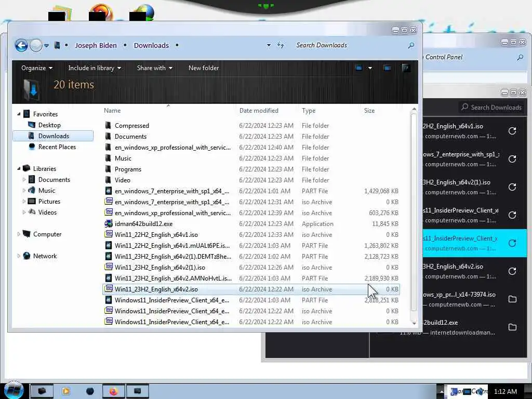The height and width of the screenshot is (399, 532).
Task: Select Downloads in the navigation pane
Action: pos(53,136)
